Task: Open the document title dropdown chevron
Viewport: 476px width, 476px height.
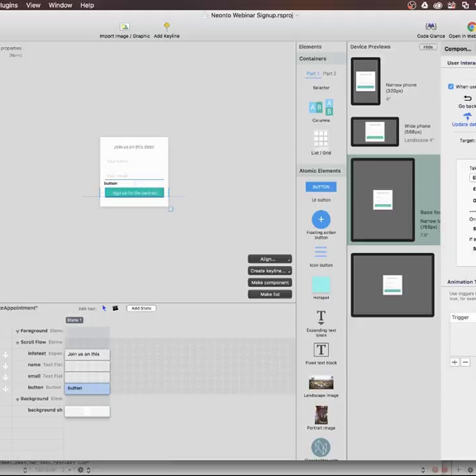Action: (297, 15)
